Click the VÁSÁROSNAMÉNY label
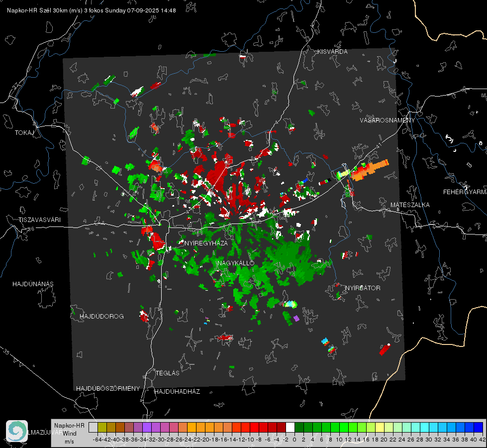Screen dimensions: 487x448 [388, 120]
